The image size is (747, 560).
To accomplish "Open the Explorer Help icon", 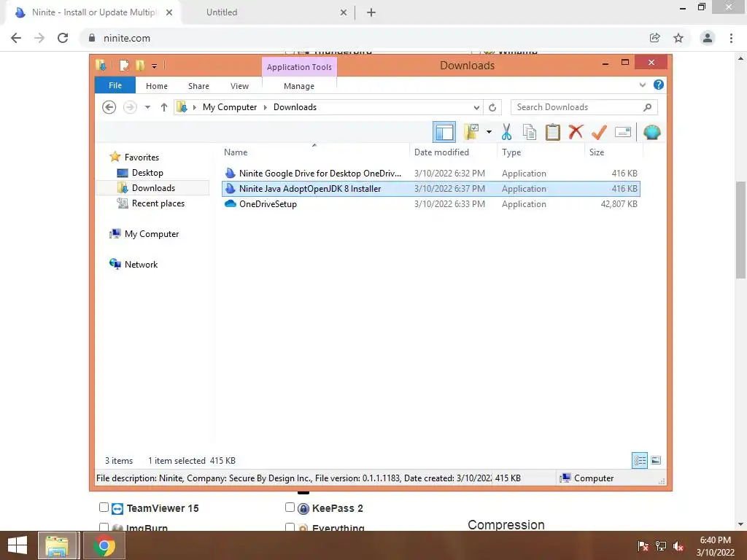I will click(659, 85).
